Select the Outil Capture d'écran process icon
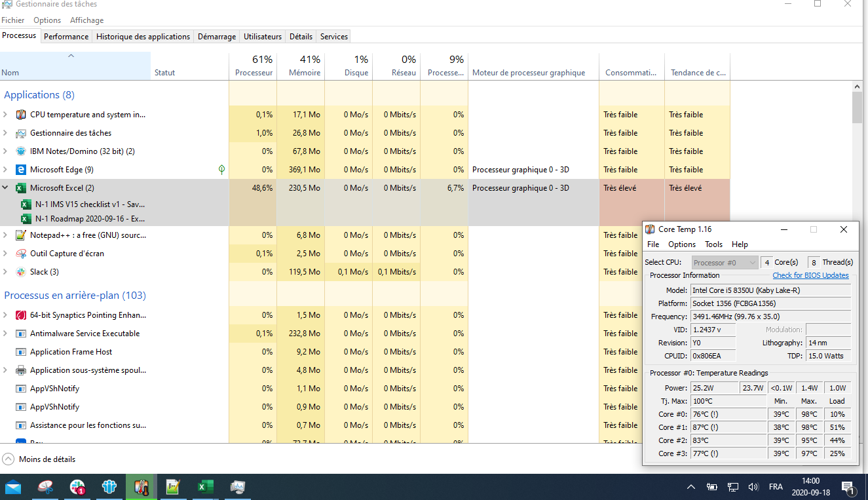The height and width of the screenshot is (500, 868). pyautogui.click(x=20, y=254)
